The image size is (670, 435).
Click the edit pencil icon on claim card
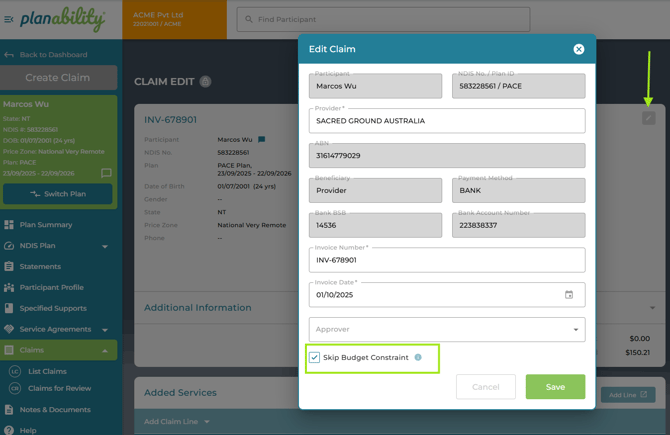coord(648,118)
